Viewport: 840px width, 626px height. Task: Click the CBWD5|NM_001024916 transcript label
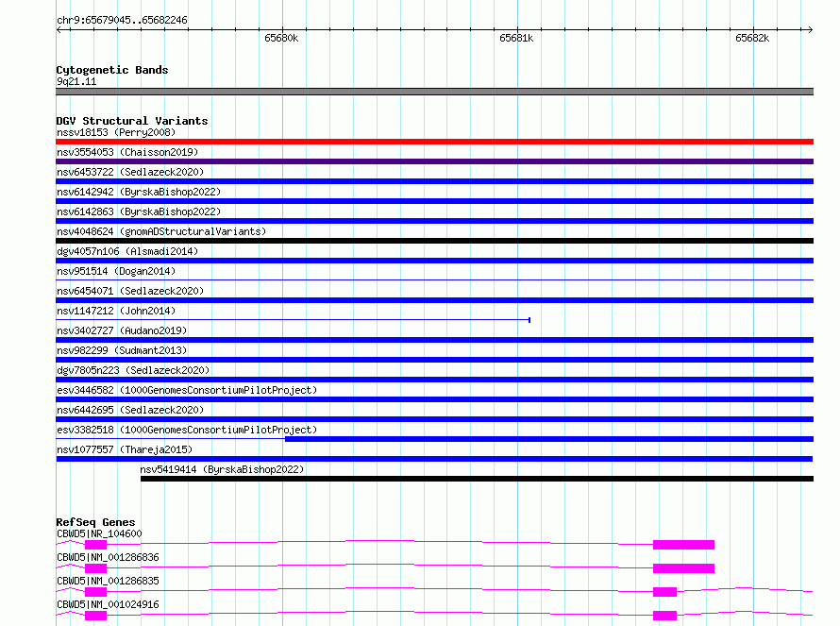(x=108, y=604)
